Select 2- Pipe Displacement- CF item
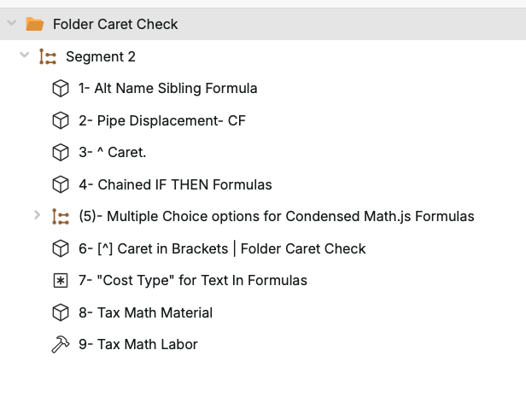 tap(161, 120)
